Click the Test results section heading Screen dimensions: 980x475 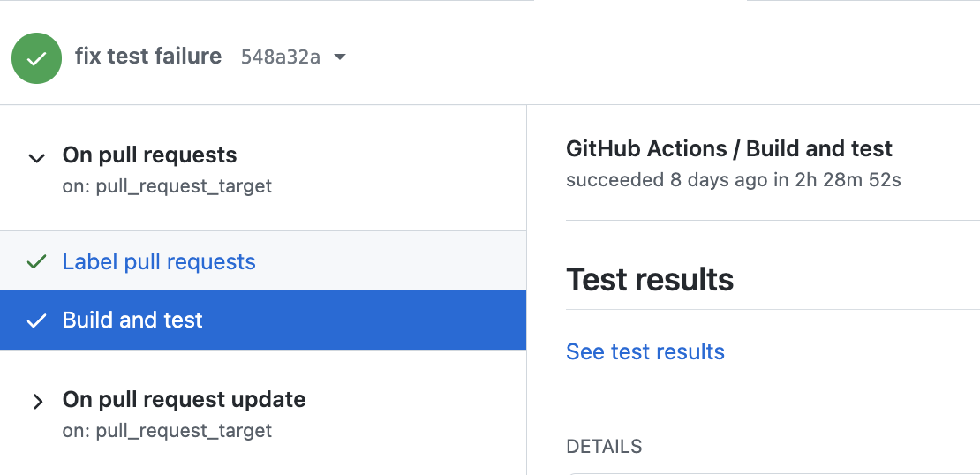(650, 280)
